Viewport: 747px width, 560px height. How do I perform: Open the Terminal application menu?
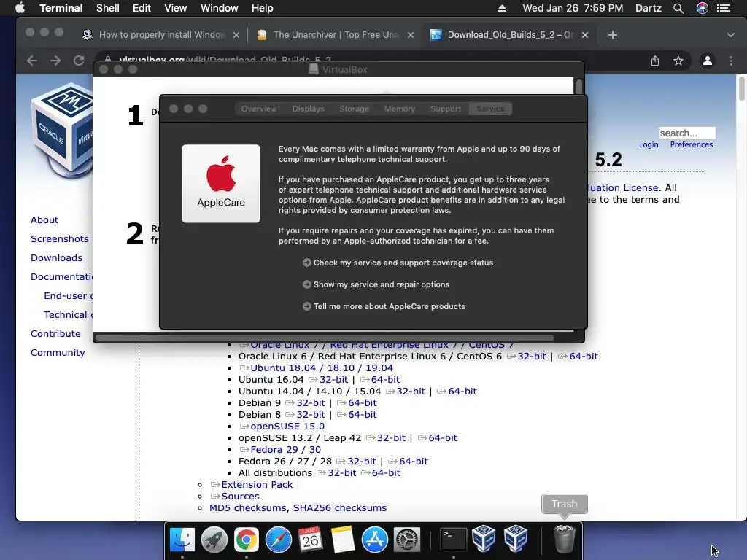pyautogui.click(x=61, y=8)
